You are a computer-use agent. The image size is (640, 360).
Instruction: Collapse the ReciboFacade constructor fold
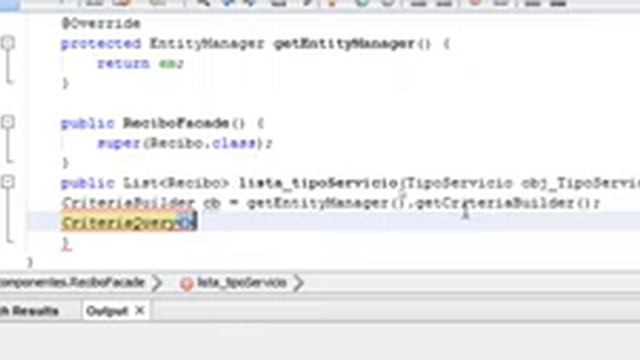pos(8,122)
